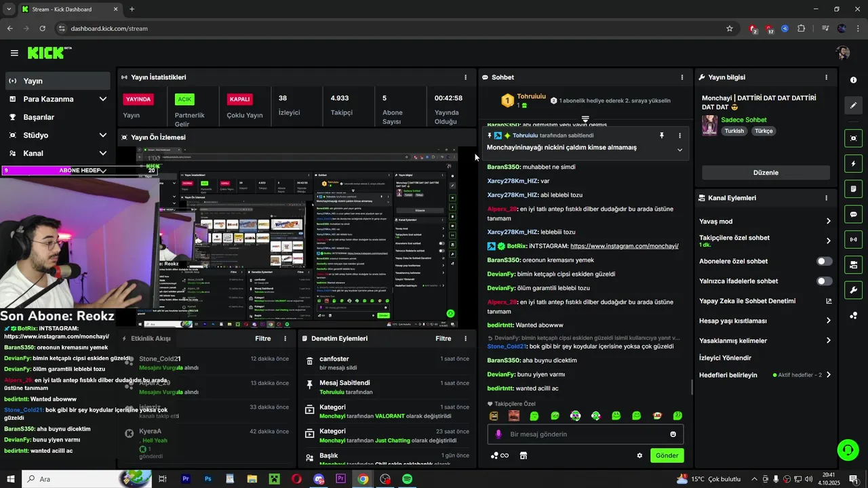Open a new browser tab

pyautogui.click(x=132, y=9)
